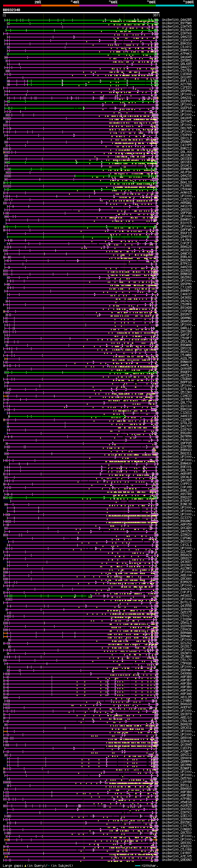This screenshot has width=197, height=868.
Task: Choose the UniRef100_A6R0R5 row label
Action: [x=177, y=474]
